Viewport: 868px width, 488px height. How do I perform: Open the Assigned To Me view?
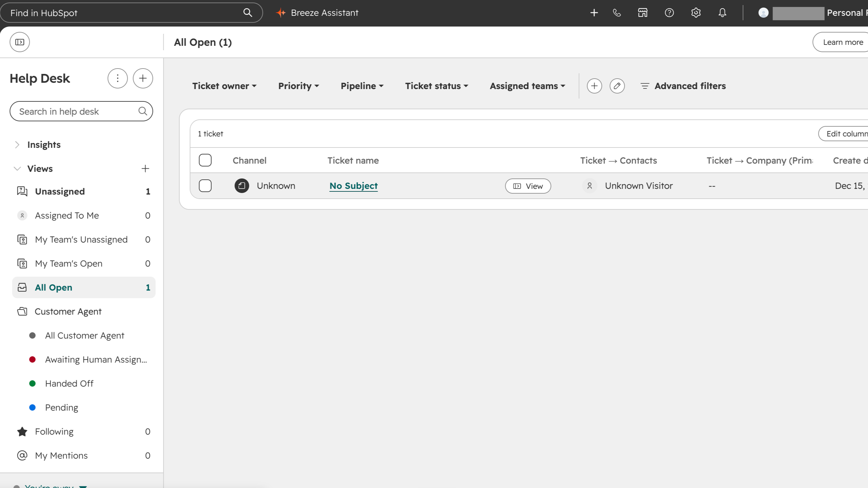coord(84,215)
